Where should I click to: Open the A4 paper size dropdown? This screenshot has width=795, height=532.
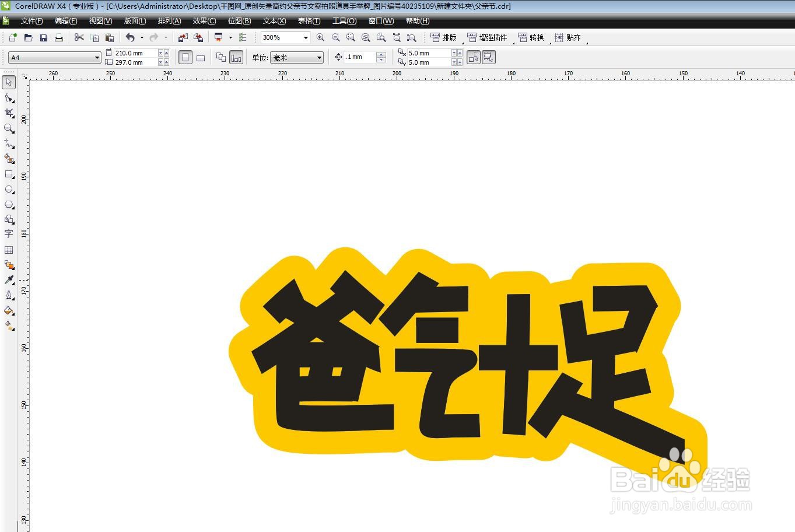pyautogui.click(x=97, y=57)
